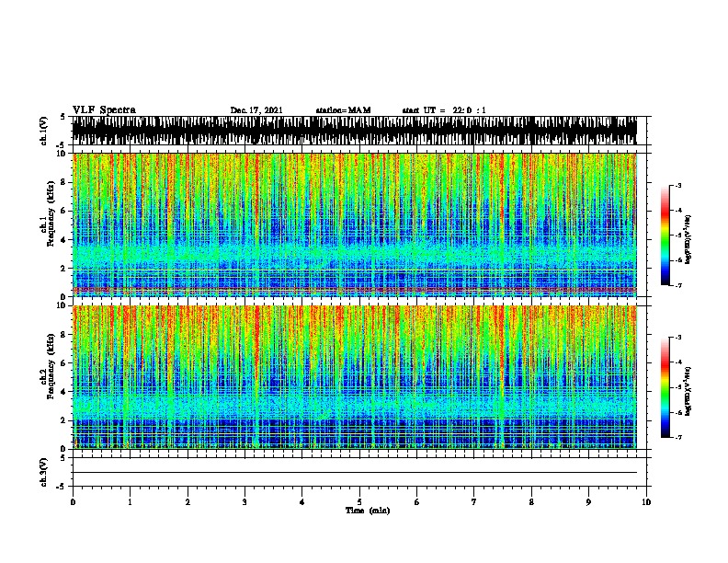728x563 pixels.
Task: Click the lower color scale bar beside ch.2
Action: [665, 387]
